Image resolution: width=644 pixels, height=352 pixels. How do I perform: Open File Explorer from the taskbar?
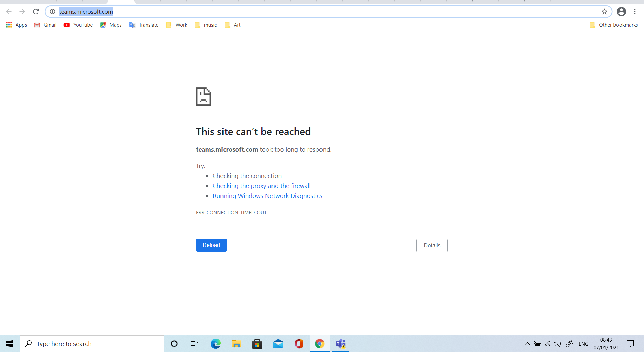coord(236,344)
